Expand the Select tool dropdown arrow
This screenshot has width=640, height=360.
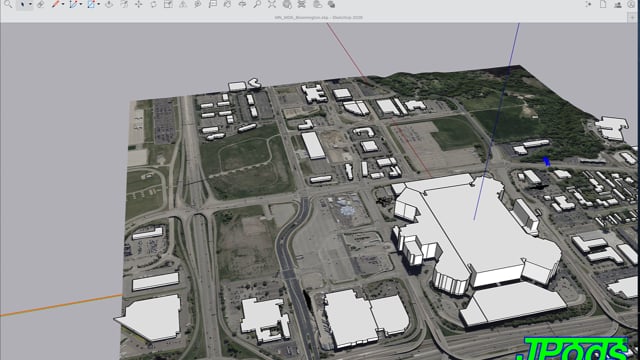tap(30, 4)
